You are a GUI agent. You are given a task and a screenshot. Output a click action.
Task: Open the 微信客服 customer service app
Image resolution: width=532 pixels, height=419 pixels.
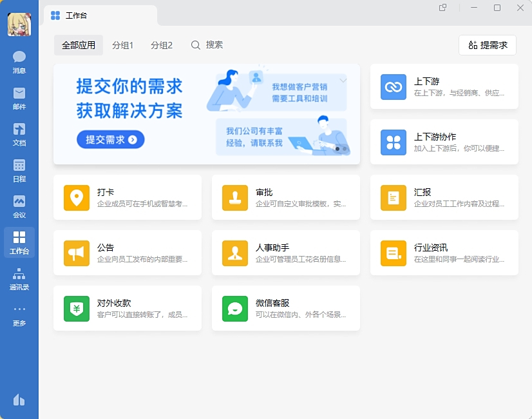pyautogui.click(x=285, y=308)
